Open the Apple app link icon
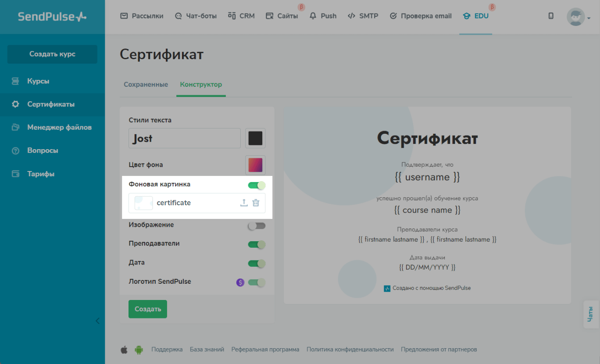This screenshot has width=600, height=364. [x=124, y=350]
